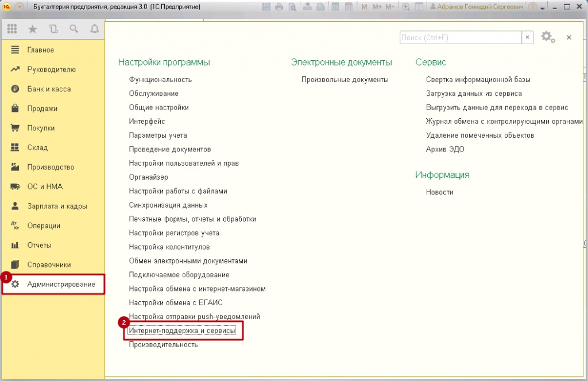Image resolution: width=588 pixels, height=381 pixels.
Task: Open Favorites star icon
Action: 33,29
